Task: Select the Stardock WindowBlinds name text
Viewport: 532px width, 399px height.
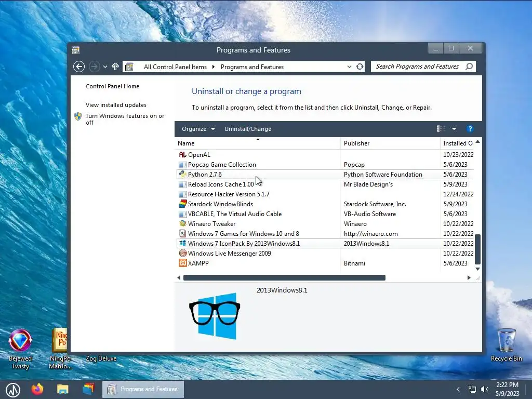Action: click(220, 204)
